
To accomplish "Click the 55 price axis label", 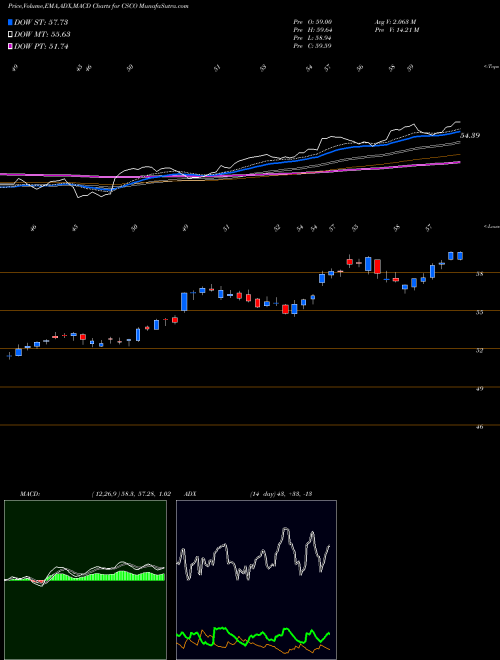I will pyautogui.click(x=479, y=312).
